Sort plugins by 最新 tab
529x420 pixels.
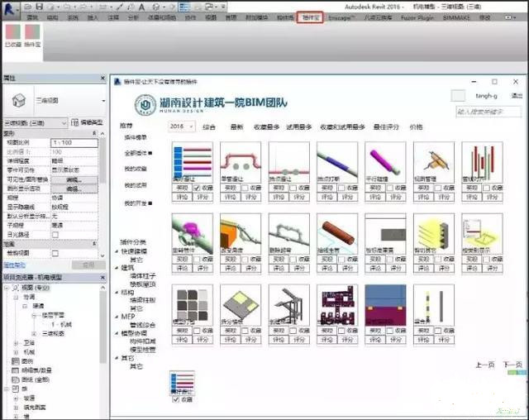tap(236, 127)
